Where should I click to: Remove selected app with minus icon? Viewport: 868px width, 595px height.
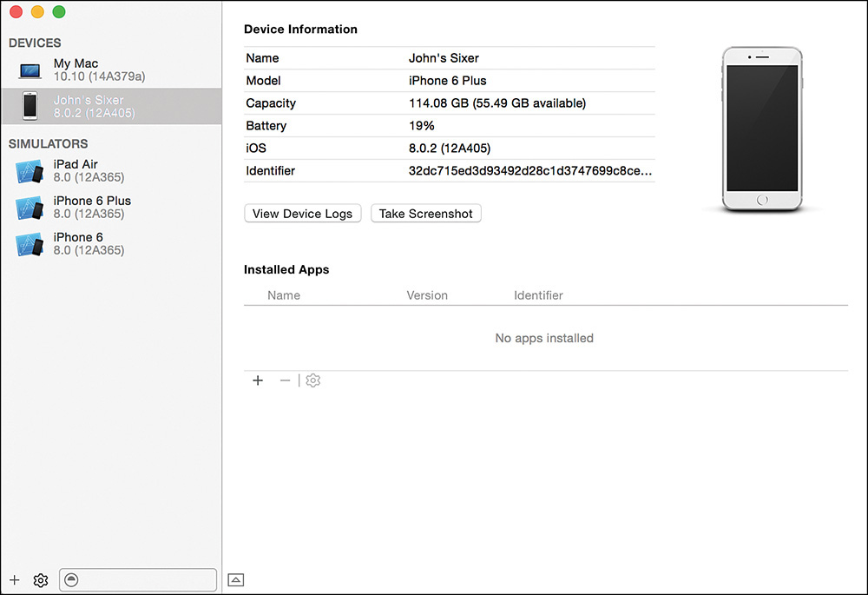pos(285,380)
